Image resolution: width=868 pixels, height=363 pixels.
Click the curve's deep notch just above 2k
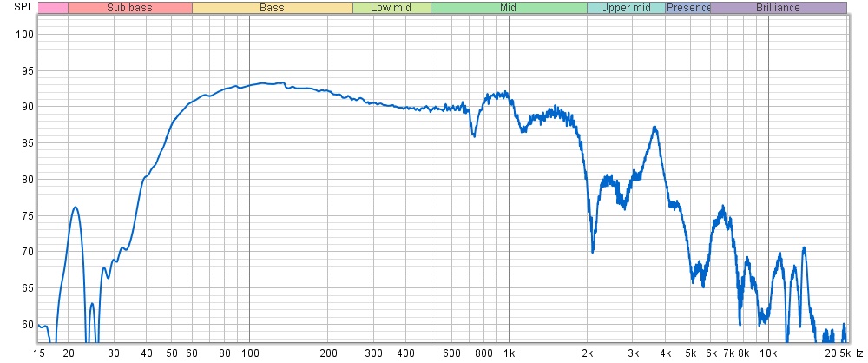tap(593, 251)
